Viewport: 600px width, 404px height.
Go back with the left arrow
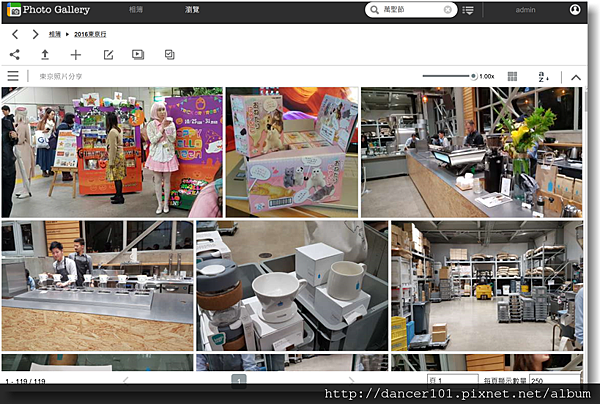pos(15,34)
